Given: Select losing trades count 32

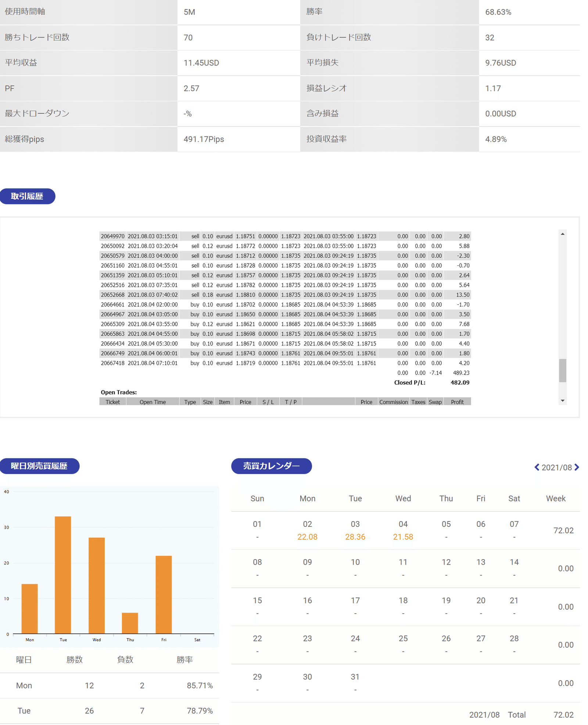Looking at the screenshot, I should tap(490, 37).
